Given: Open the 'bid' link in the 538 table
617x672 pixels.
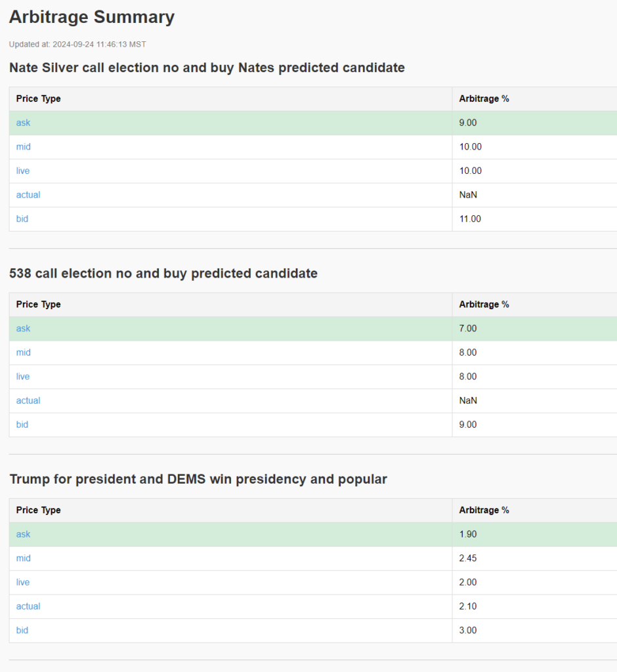Looking at the screenshot, I should pos(22,425).
